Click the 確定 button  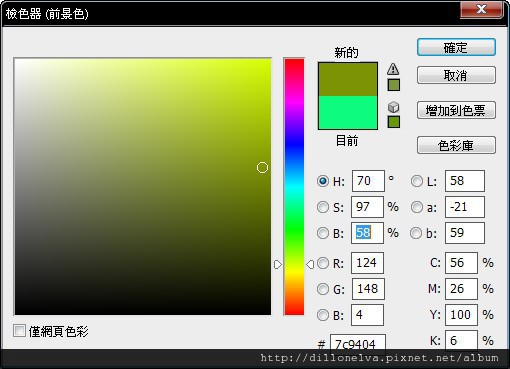(x=456, y=47)
